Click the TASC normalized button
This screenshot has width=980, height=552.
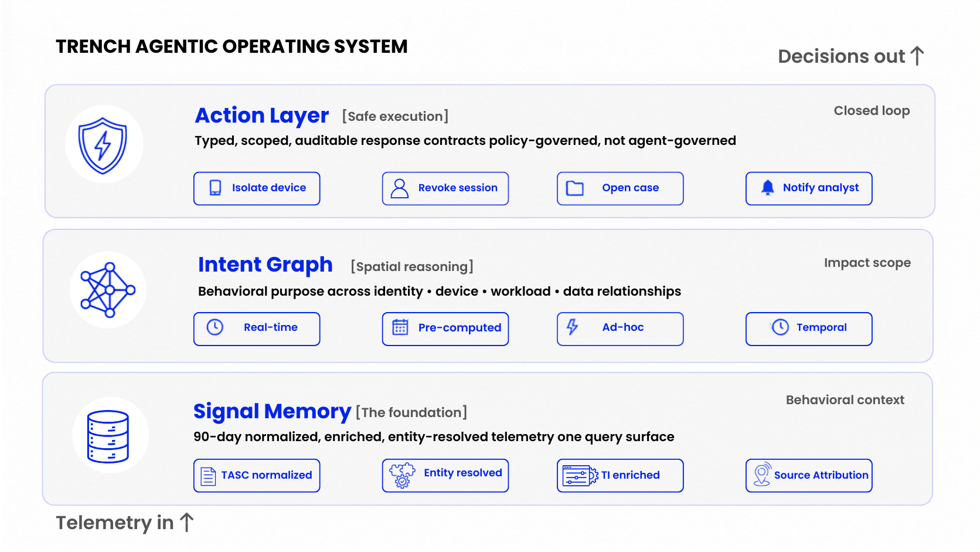[x=257, y=476]
